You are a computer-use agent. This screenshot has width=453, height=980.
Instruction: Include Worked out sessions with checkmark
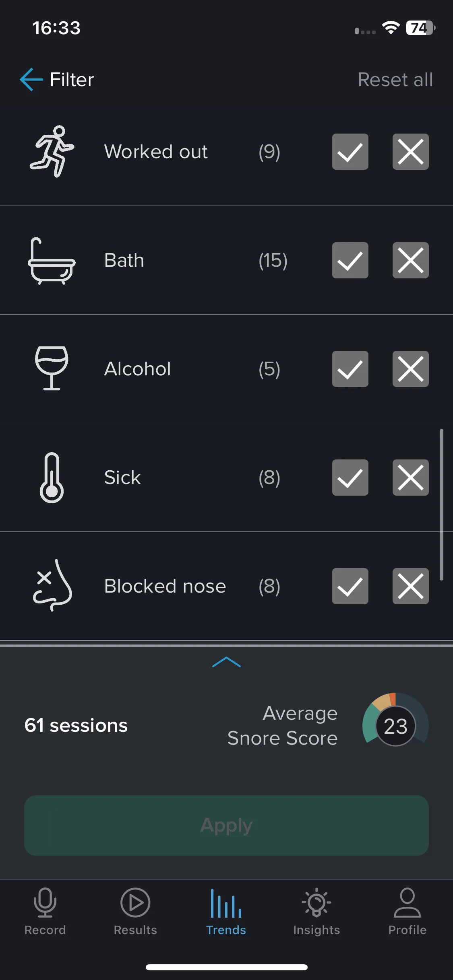pyautogui.click(x=350, y=152)
